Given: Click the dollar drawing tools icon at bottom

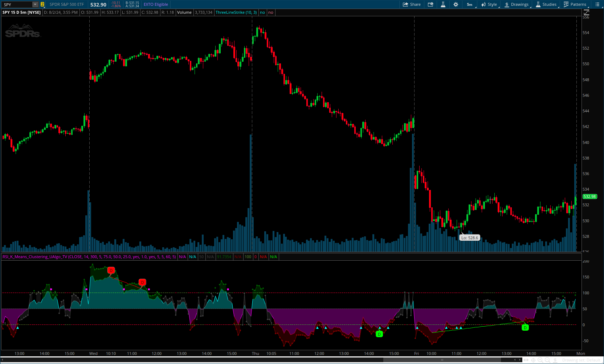Looking at the screenshot, I should pos(555,360).
